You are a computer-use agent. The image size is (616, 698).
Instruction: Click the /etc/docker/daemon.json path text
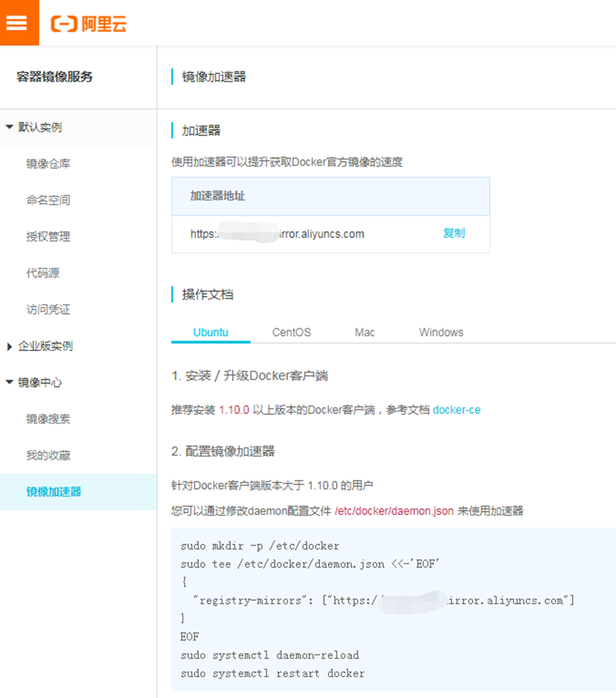coord(395,511)
